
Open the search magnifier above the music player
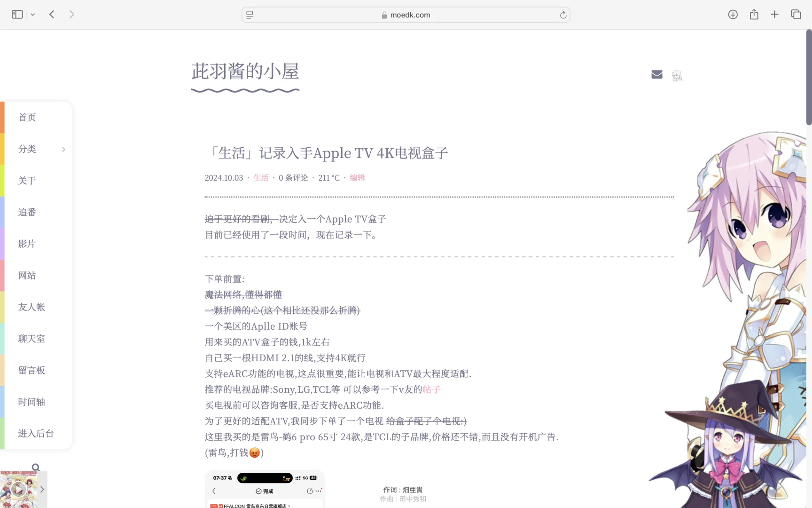pyautogui.click(x=36, y=467)
